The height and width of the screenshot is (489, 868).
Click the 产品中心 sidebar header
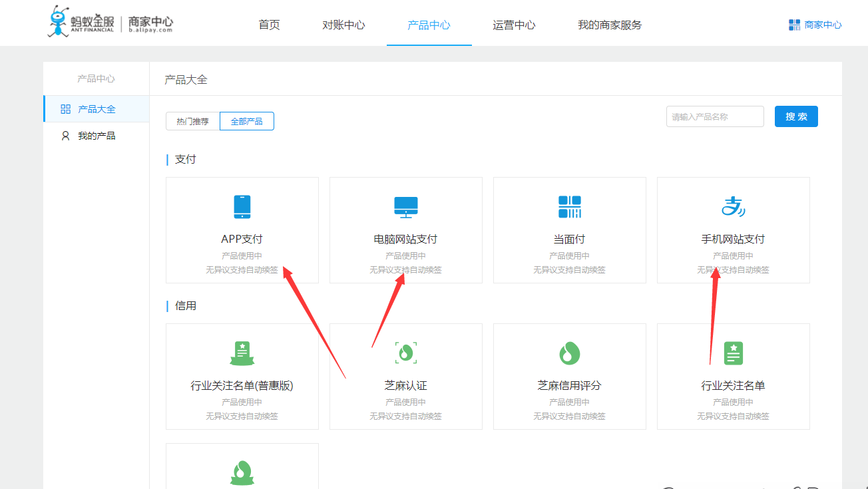coord(97,79)
